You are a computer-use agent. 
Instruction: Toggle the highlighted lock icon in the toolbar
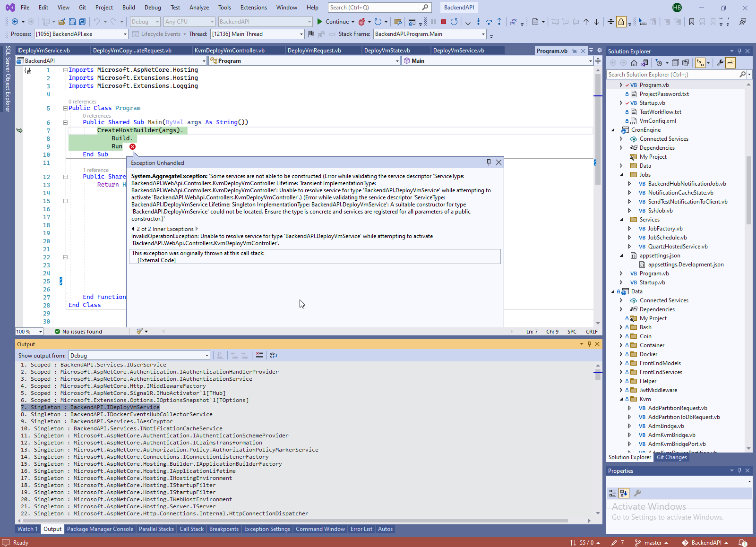tap(621, 22)
